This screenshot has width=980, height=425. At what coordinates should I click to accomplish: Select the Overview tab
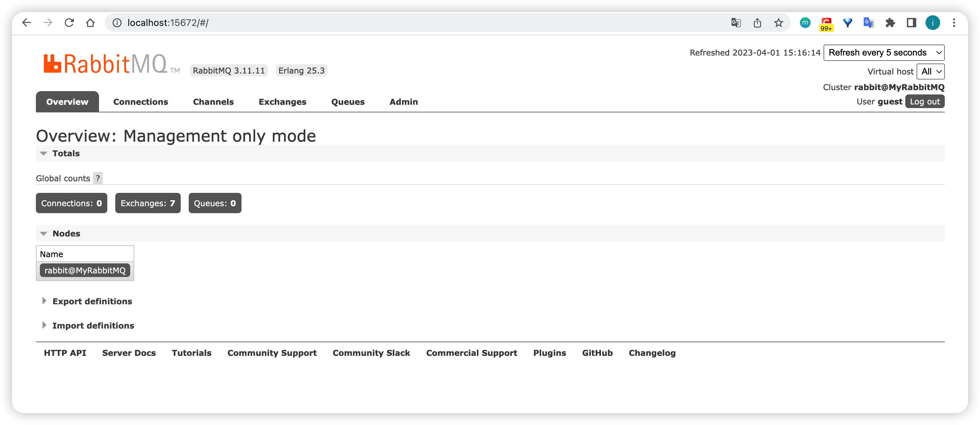(67, 102)
